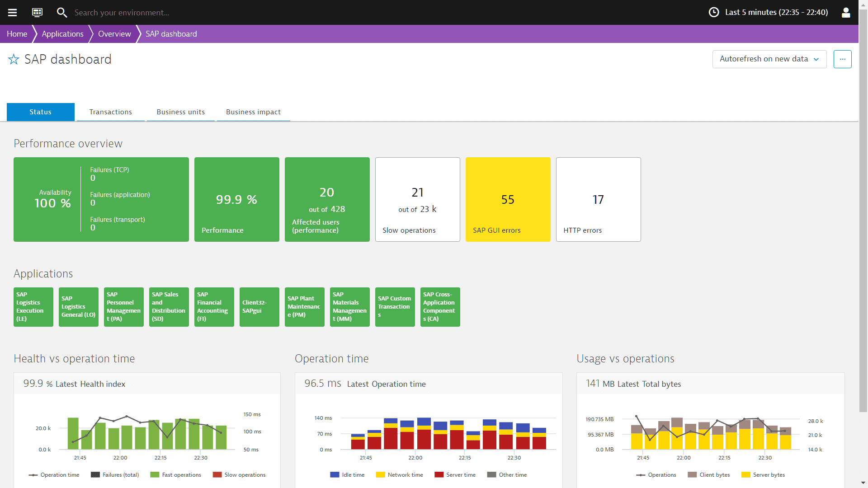The image size is (868, 488).
Task: Click the scrollbar down arrow
Action: tap(863, 483)
